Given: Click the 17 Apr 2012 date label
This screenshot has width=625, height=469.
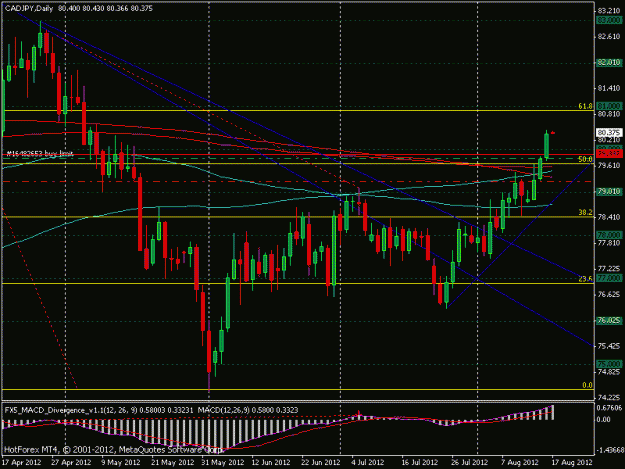Looking at the screenshot, I should click(21, 463).
